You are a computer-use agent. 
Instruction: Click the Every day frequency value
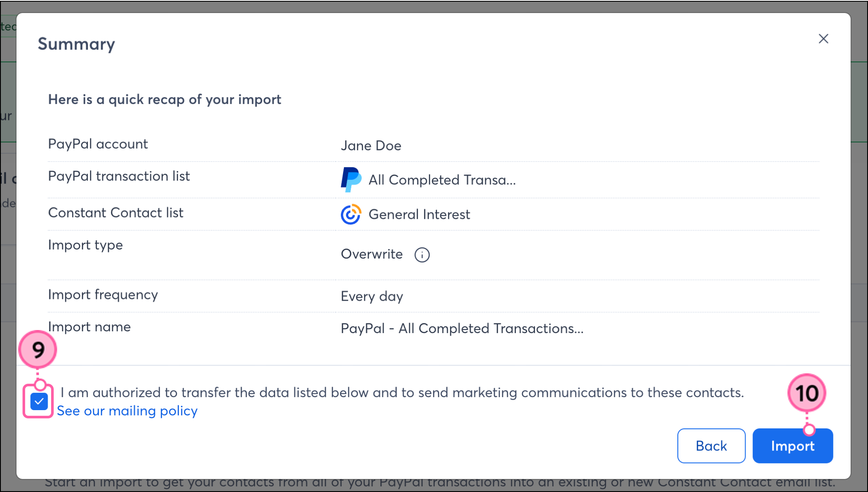[x=372, y=296]
